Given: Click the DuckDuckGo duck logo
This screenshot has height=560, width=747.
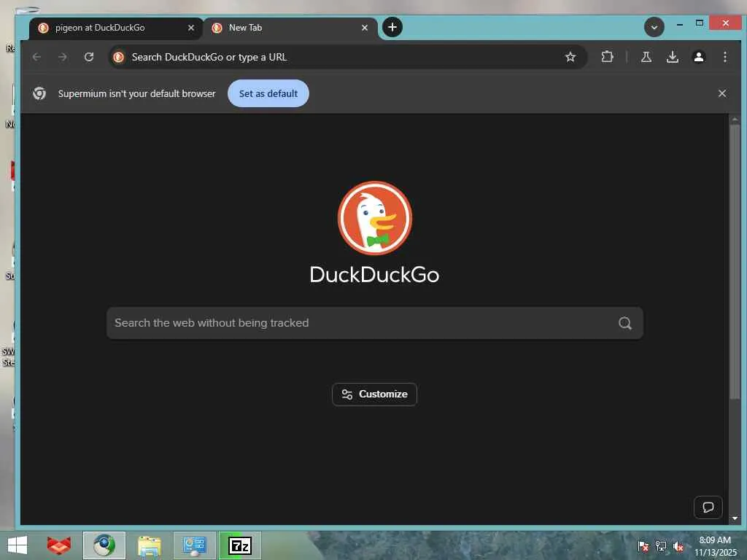Looking at the screenshot, I should coord(374,218).
